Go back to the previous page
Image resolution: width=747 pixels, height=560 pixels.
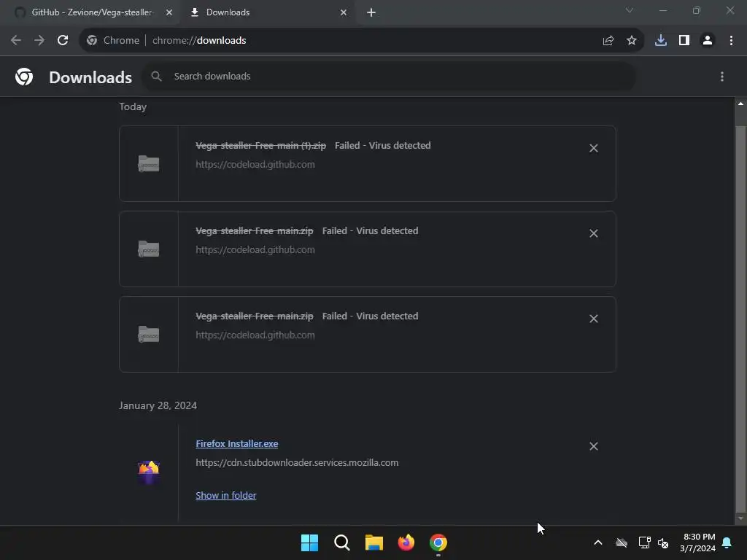pyautogui.click(x=16, y=41)
